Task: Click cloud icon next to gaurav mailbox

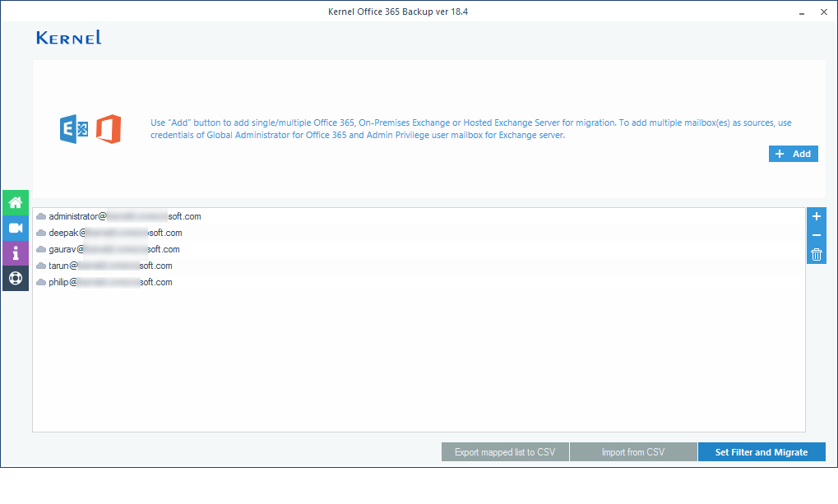Action: pyautogui.click(x=41, y=250)
